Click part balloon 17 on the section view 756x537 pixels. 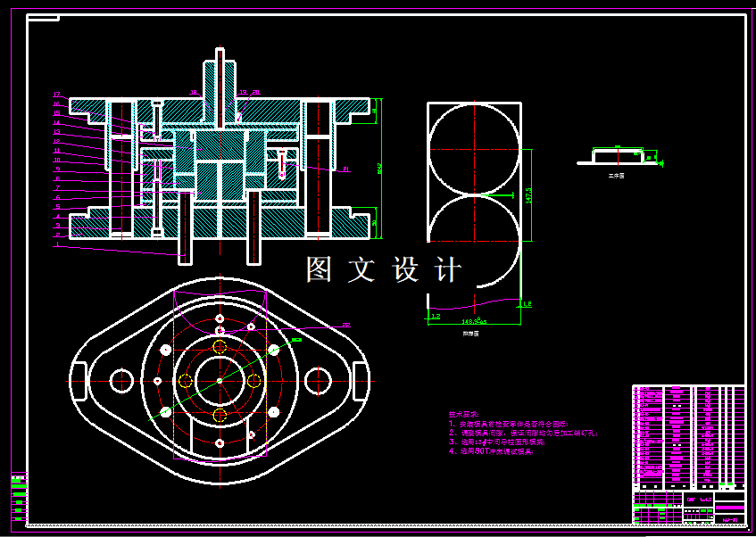coord(55,95)
